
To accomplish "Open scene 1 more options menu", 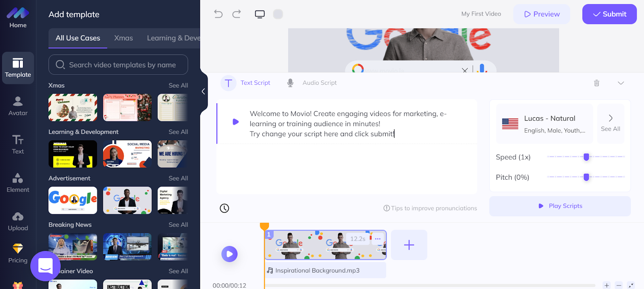I will pyautogui.click(x=378, y=239).
